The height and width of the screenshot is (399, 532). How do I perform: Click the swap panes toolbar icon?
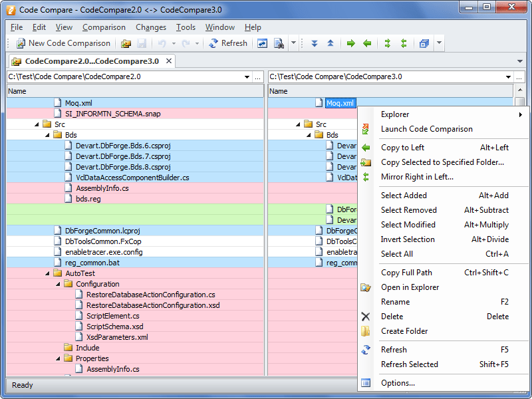(x=262, y=43)
